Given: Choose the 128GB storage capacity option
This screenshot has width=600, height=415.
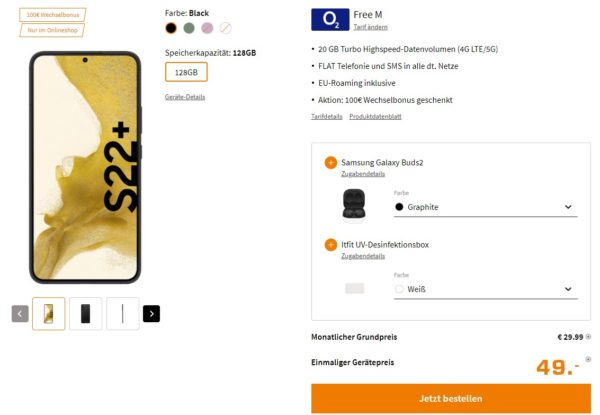Looking at the screenshot, I should [185, 72].
